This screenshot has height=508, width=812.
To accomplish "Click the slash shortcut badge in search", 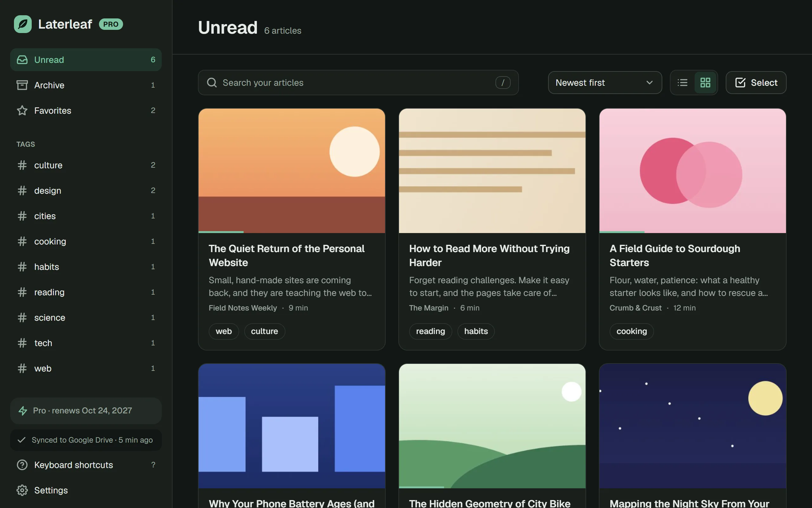I will (x=503, y=83).
